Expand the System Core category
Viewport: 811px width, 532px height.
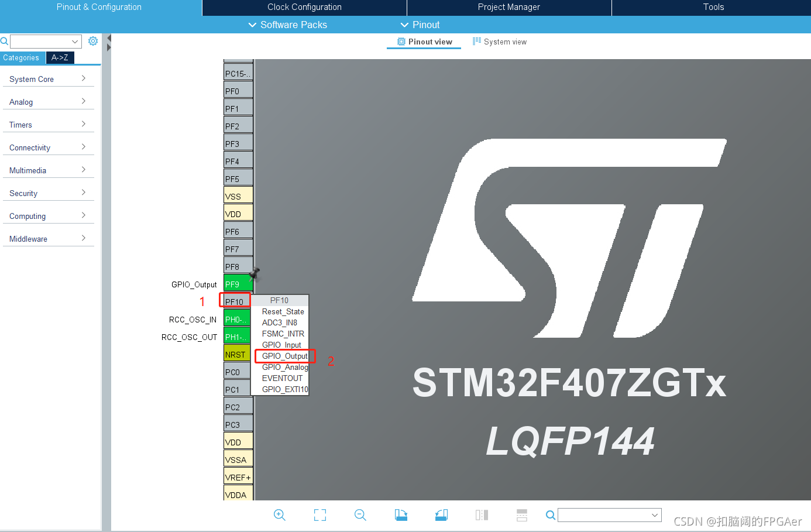[x=48, y=79]
